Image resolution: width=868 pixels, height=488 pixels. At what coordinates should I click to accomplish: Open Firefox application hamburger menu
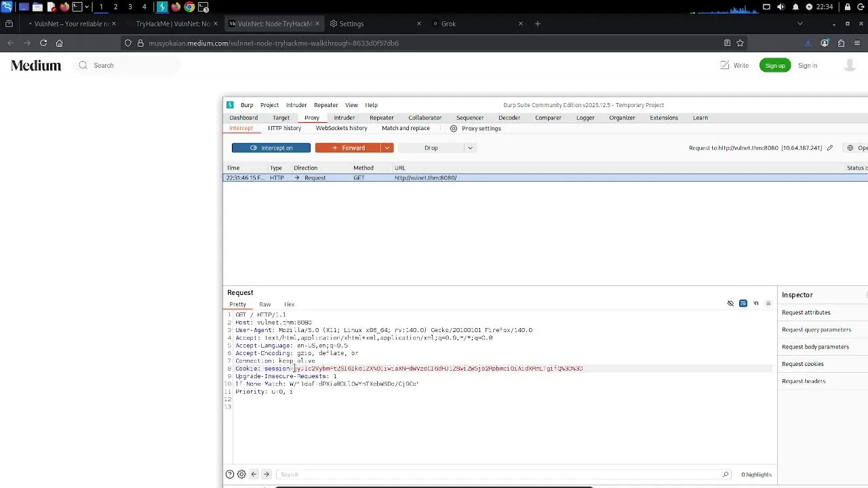tap(858, 43)
